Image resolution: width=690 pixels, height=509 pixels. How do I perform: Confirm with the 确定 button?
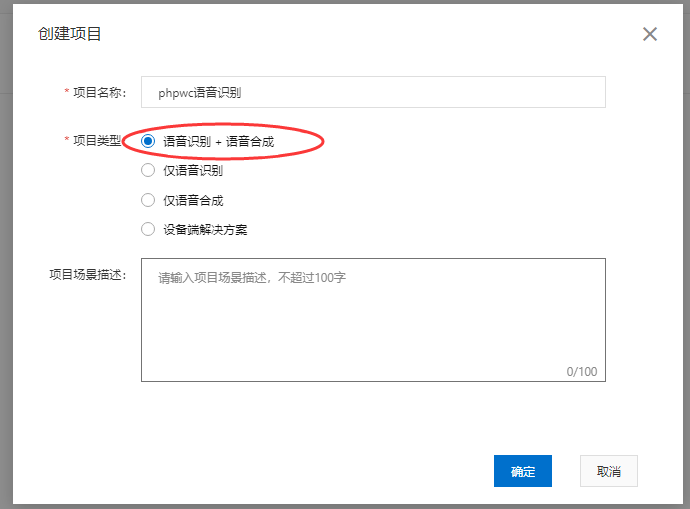[523, 471]
